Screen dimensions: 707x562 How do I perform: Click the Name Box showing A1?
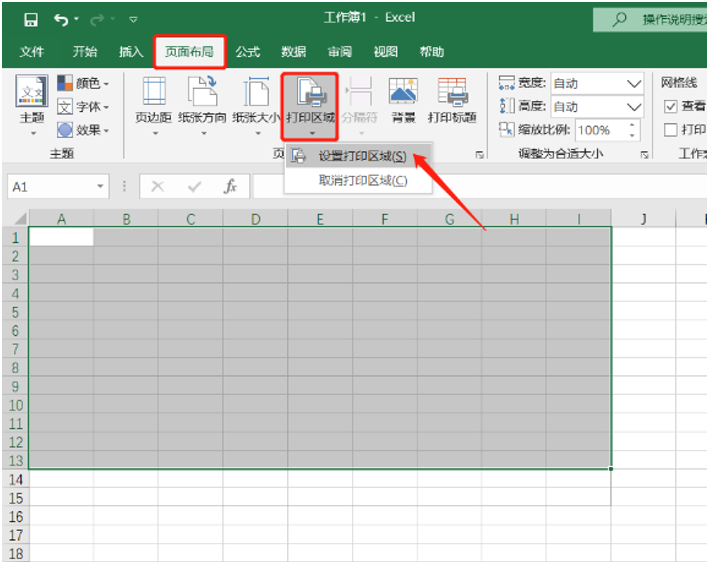[50, 186]
